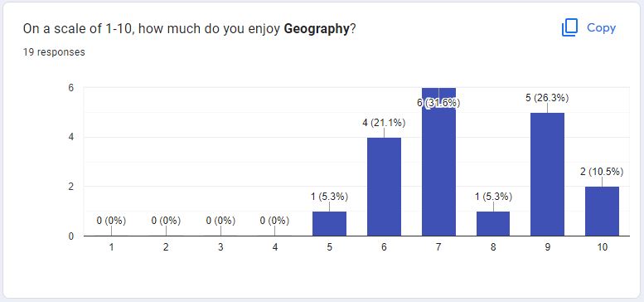Click the y-axis value 4
Screen dimensions: 644x302
click(x=70, y=137)
